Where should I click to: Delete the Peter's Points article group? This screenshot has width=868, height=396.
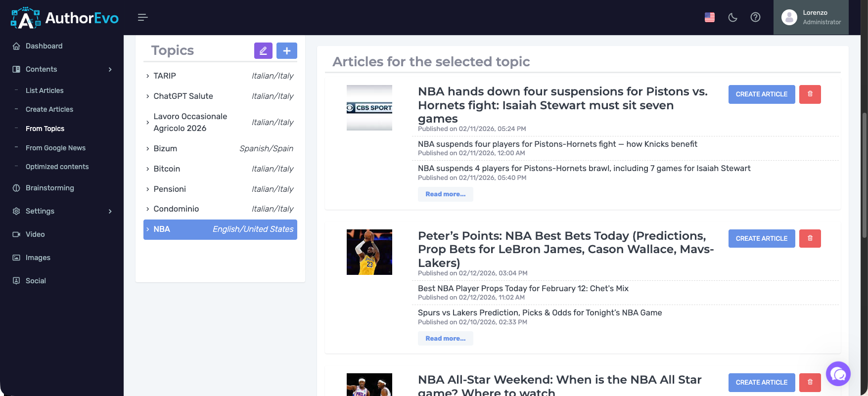click(x=810, y=238)
